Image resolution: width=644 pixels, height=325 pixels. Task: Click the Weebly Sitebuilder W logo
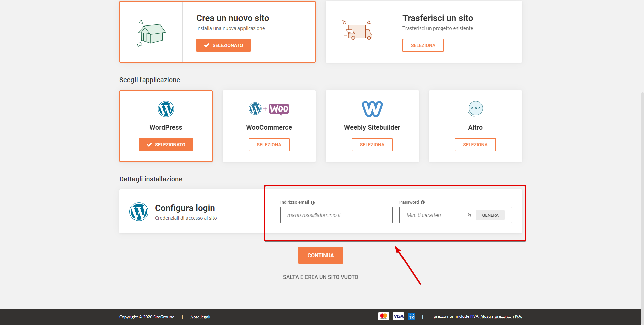coord(372,109)
